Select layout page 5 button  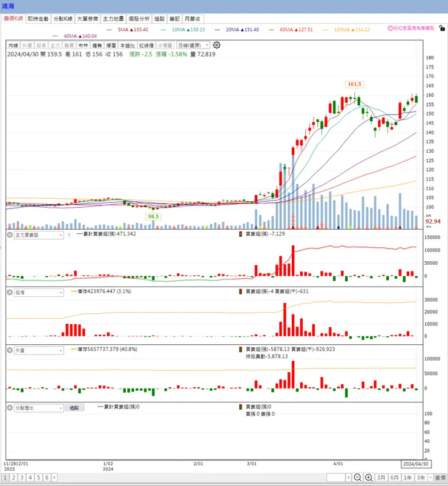pyautogui.click(x=39, y=478)
